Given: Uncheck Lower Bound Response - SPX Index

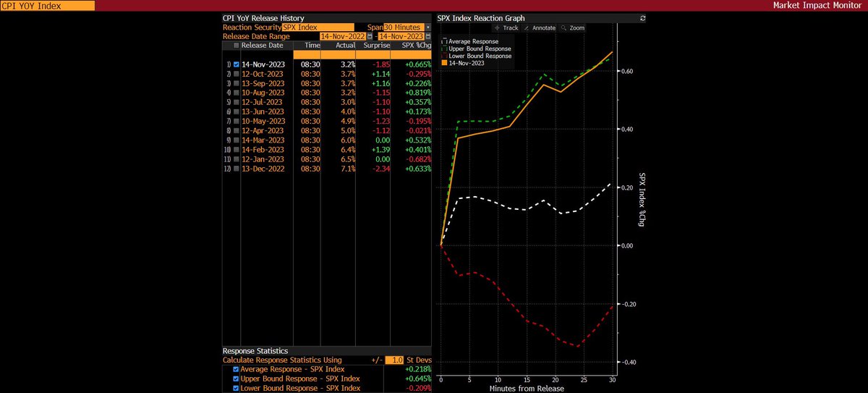Looking at the screenshot, I should [237, 388].
